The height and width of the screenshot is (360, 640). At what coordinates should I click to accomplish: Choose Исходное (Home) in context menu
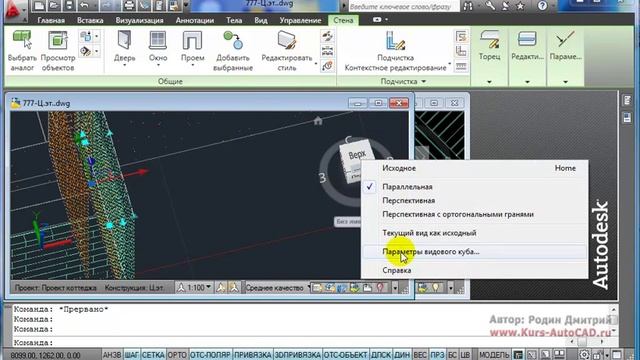click(x=474, y=168)
